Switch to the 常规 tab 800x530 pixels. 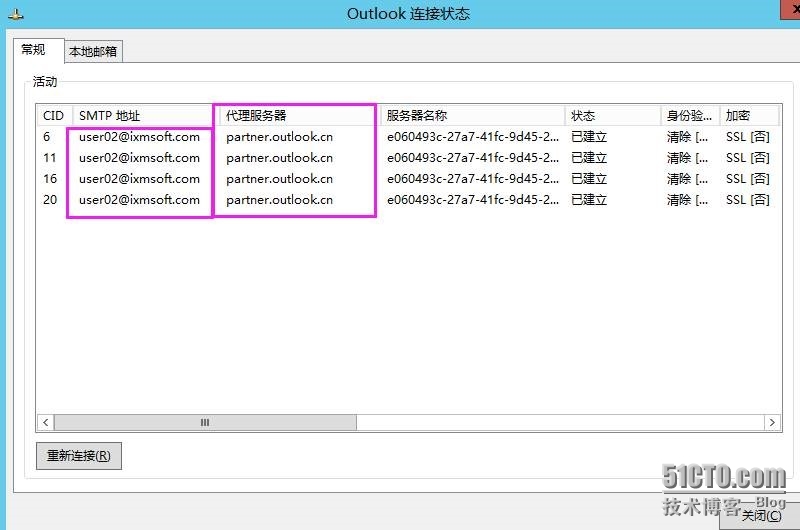pos(38,50)
